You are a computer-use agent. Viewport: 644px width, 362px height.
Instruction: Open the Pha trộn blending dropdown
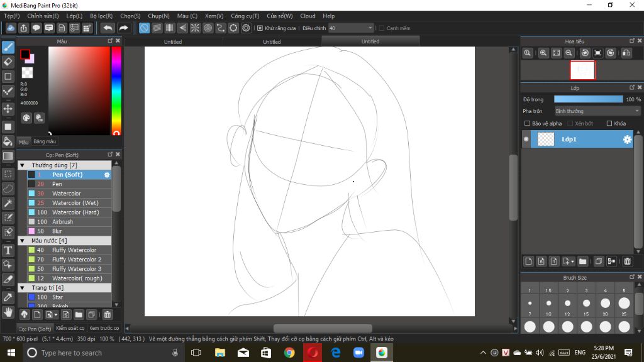[x=597, y=111]
